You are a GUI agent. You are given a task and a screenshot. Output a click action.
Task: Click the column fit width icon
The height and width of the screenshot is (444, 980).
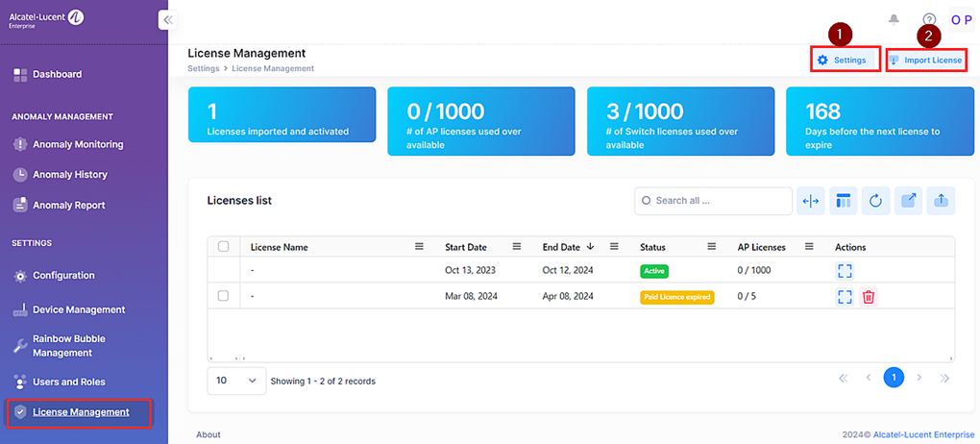(811, 201)
